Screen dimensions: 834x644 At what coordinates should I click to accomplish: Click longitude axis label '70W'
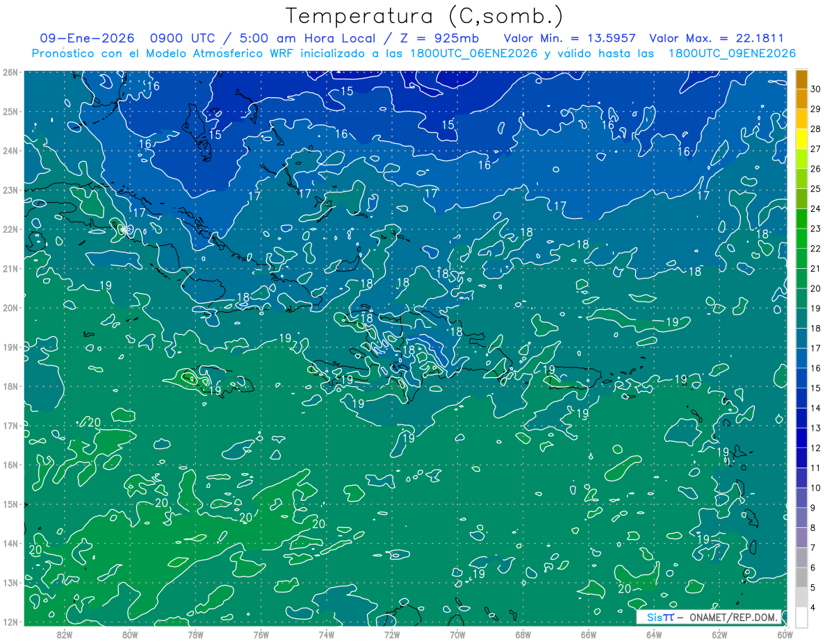457,635
